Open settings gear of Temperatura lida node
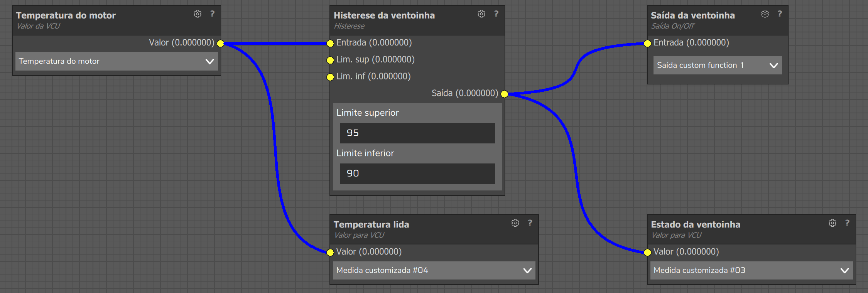868x293 pixels. tap(515, 223)
